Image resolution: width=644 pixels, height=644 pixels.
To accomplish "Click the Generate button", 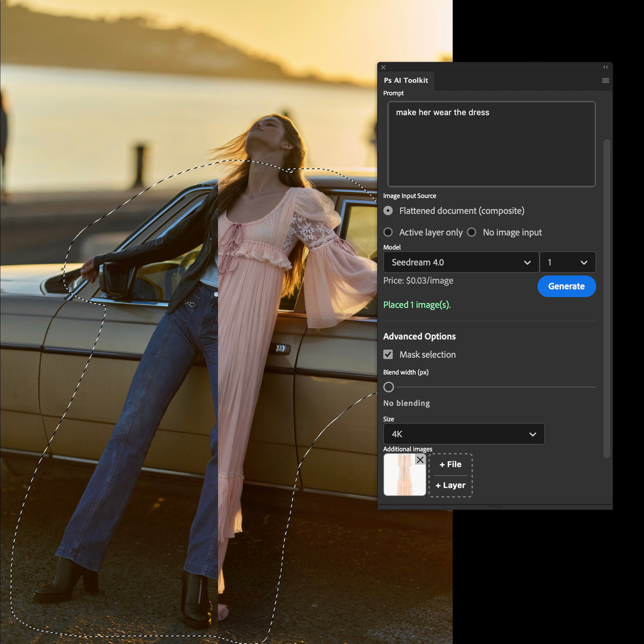I will tap(567, 286).
